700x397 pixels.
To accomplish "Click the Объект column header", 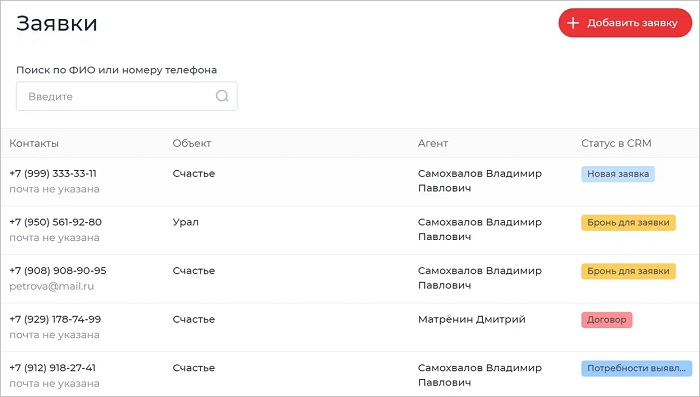I will pos(192,143).
